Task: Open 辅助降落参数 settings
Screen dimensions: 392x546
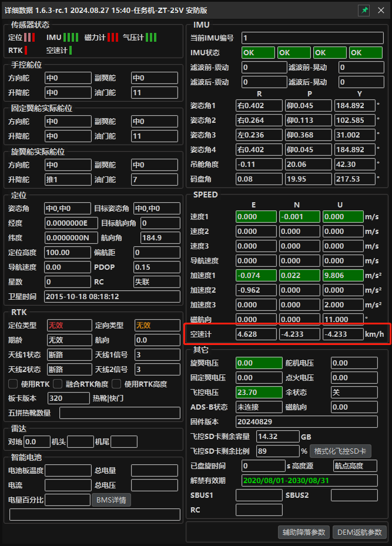Action: (304, 532)
